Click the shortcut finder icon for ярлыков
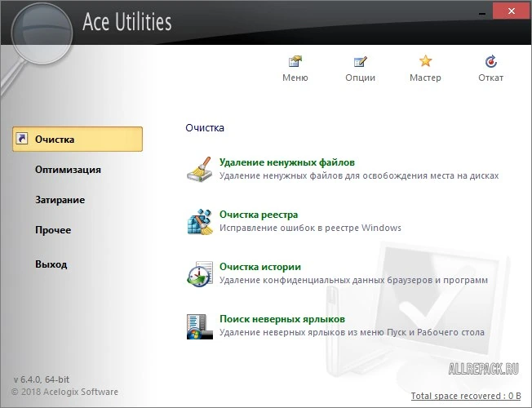The image size is (532, 408). click(x=200, y=326)
